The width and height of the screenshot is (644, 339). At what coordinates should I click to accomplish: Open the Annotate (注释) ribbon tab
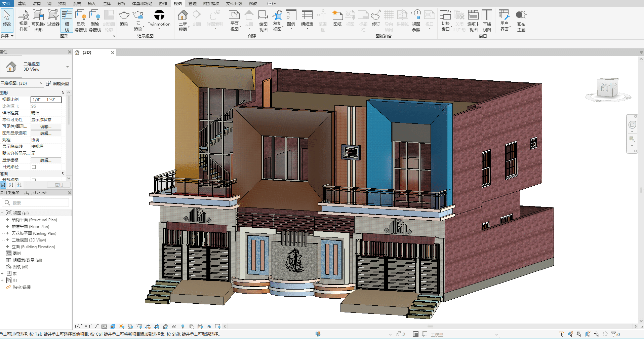(106, 3)
